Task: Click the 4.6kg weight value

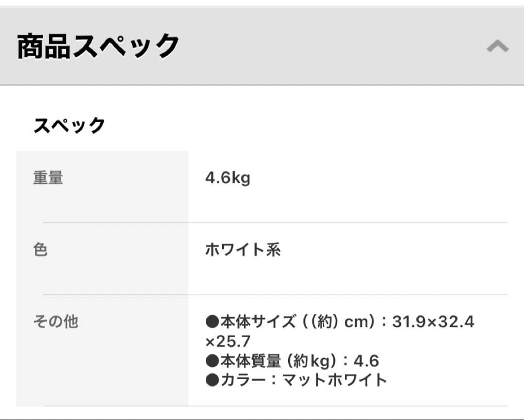Action: pos(228,178)
